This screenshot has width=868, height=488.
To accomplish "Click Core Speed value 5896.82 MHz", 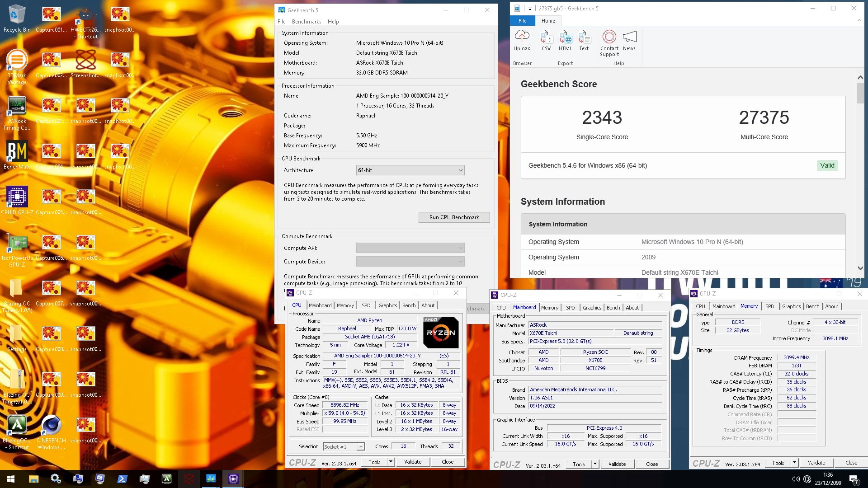I will 344,405.
